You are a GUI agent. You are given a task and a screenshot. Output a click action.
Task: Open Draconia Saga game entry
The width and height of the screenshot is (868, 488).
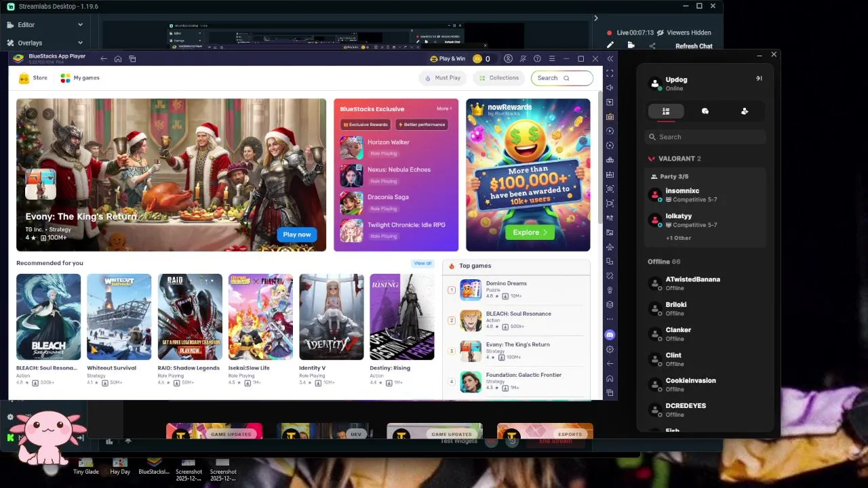click(395, 202)
